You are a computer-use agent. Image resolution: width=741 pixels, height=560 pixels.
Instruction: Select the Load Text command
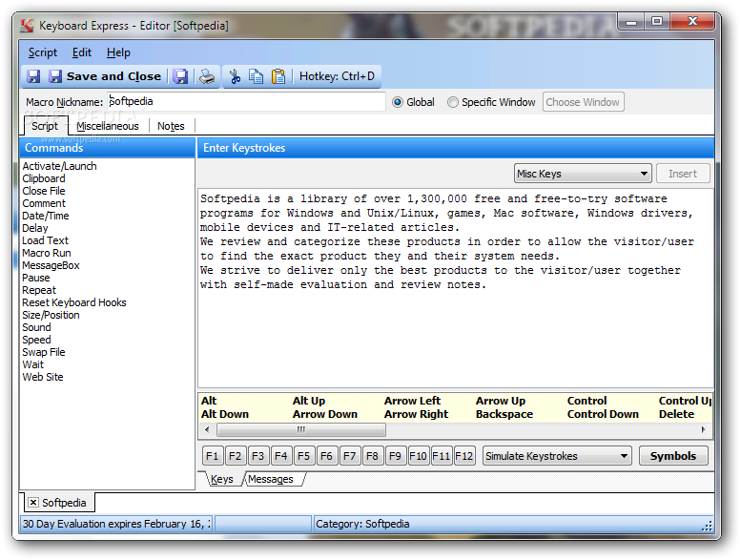point(46,240)
